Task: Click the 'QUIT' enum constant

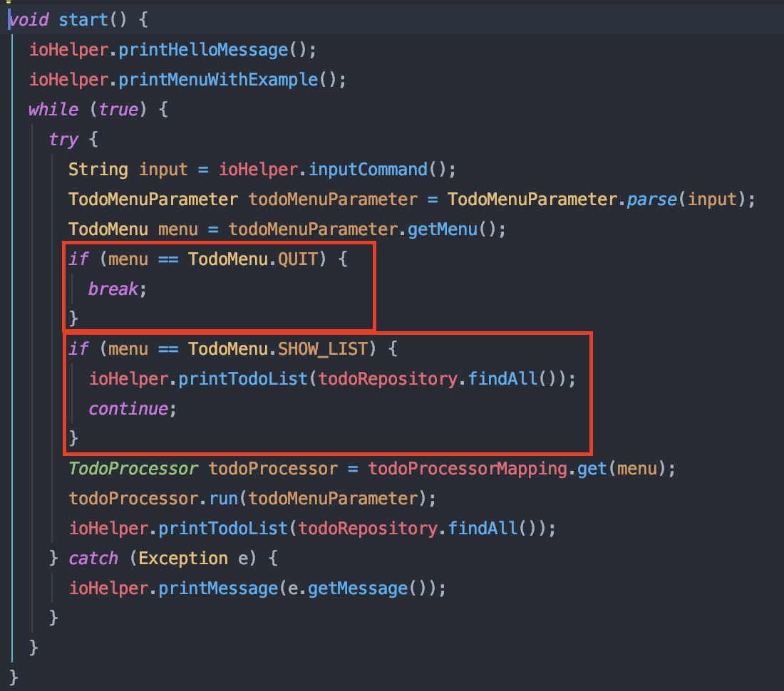Action: 297,259
